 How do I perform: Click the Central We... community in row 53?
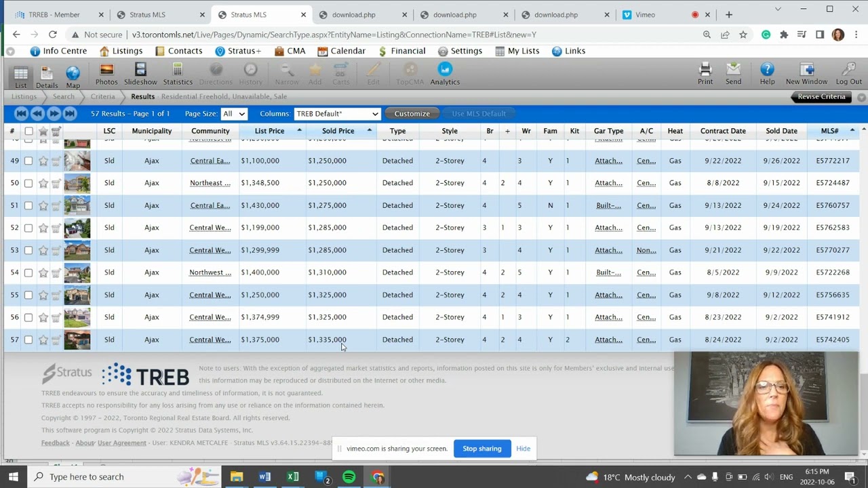tap(210, 250)
